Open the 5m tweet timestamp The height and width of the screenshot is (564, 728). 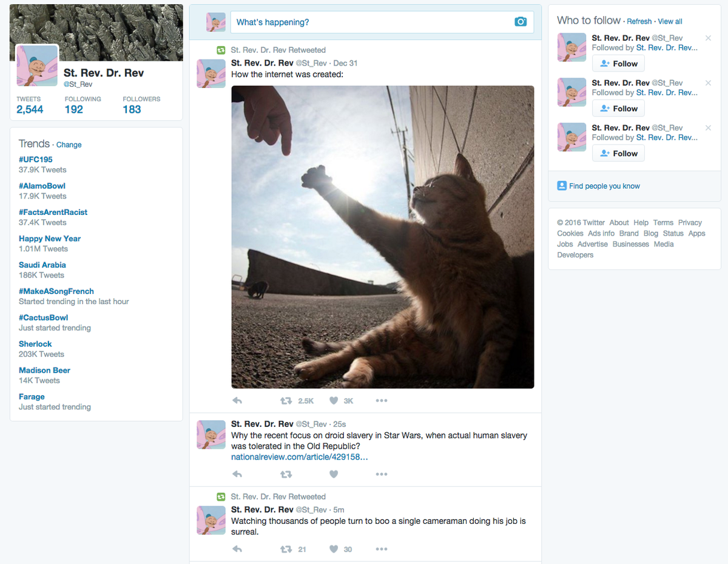click(x=339, y=510)
